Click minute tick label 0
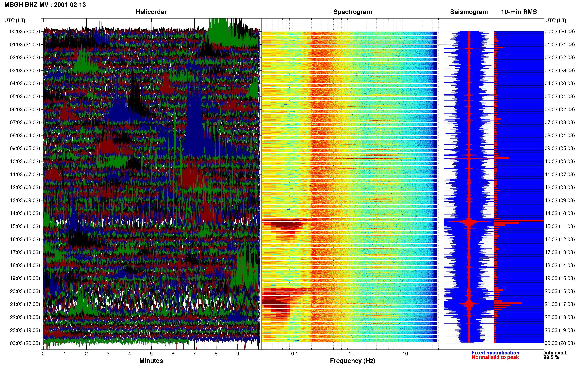This screenshot has width=588, height=368. point(43,354)
